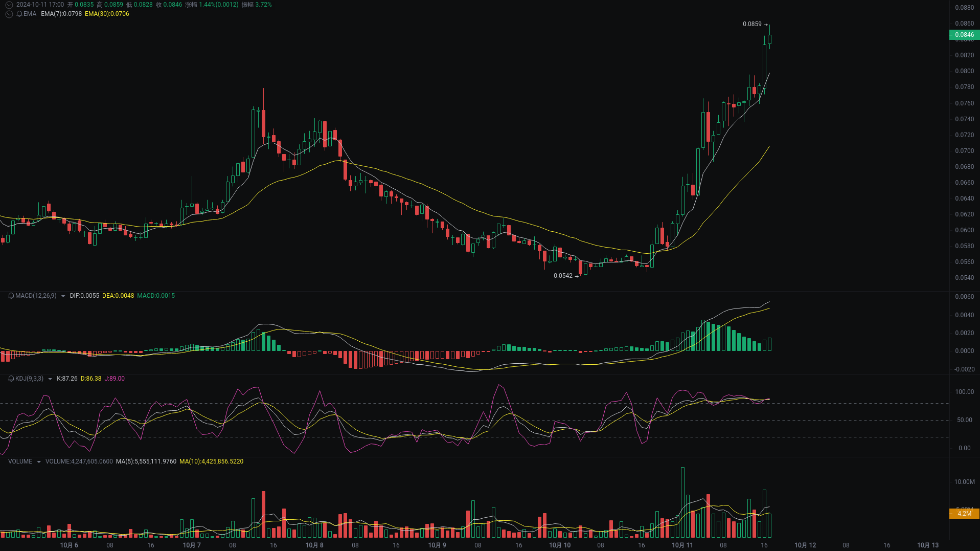Click the green 0.0846 current price tag
The width and height of the screenshot is (980, 551).
pos(965,34)
